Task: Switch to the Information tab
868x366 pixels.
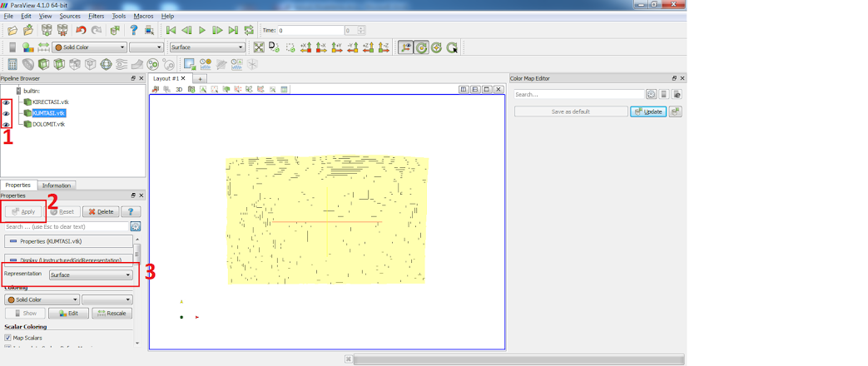Action: [57, 185]
